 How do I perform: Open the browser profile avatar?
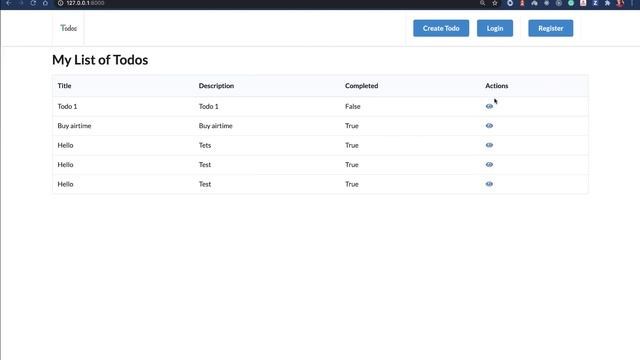[x=620, y=3]
